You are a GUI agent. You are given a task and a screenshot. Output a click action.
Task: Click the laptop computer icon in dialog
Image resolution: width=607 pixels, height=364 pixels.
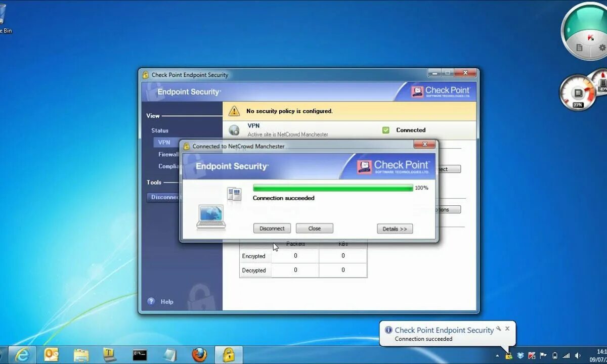tap(211, 217)
